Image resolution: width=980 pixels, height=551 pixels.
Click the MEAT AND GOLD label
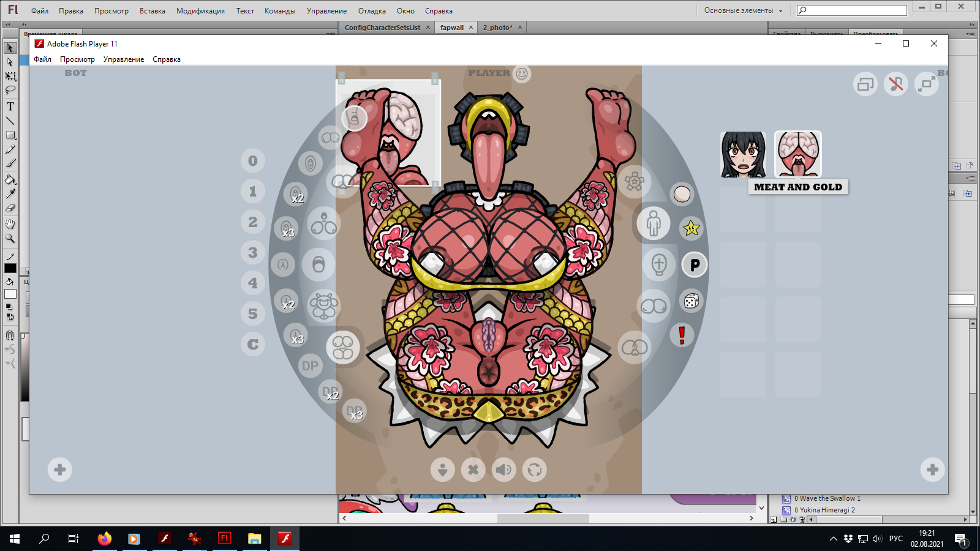(798, 187)
